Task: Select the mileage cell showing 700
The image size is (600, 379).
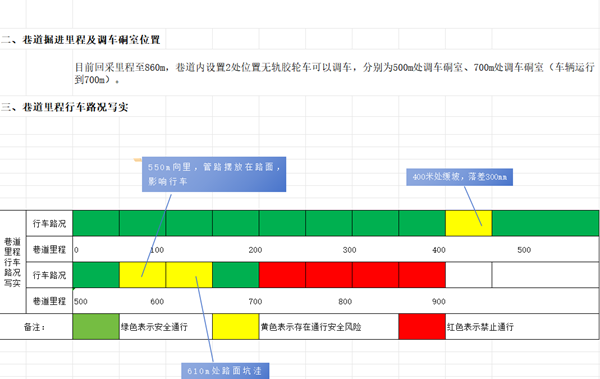Action: tap(255, 302)
